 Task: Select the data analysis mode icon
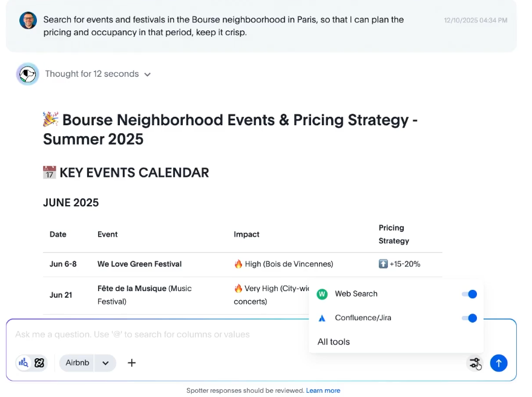[x=24, y=363]
